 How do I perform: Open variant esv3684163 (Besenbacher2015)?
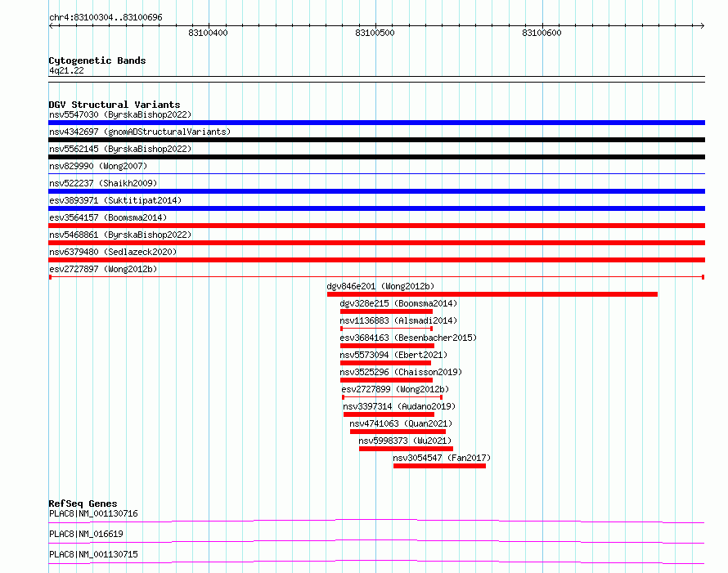[x=408, y=338]
